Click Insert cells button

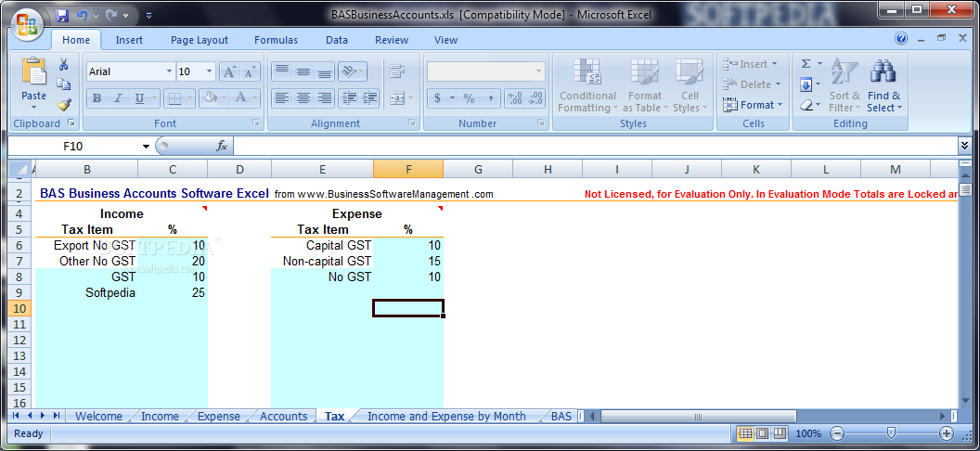[x=751, y=64]
